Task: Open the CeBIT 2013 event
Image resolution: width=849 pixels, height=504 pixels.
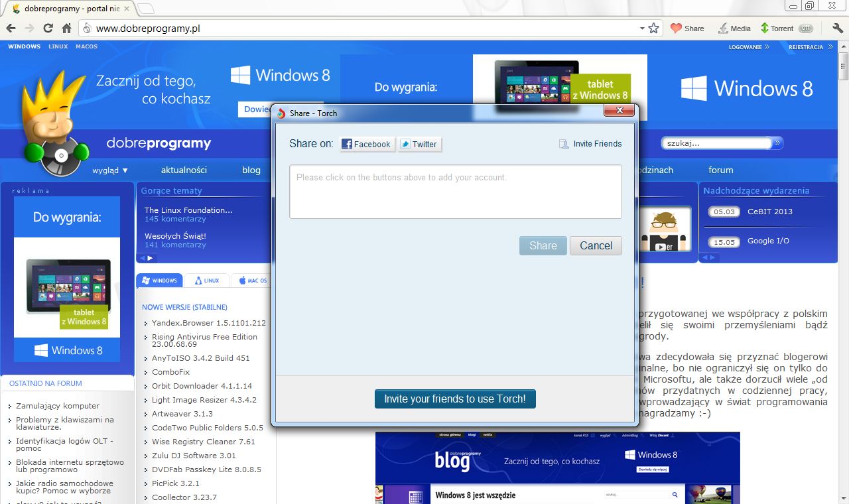Action: click(770, 212)
